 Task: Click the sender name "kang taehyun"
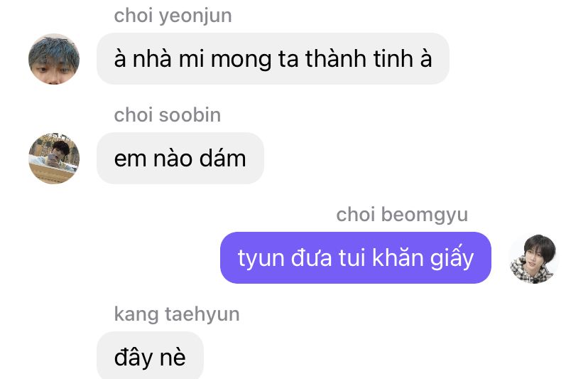[177, 314]
